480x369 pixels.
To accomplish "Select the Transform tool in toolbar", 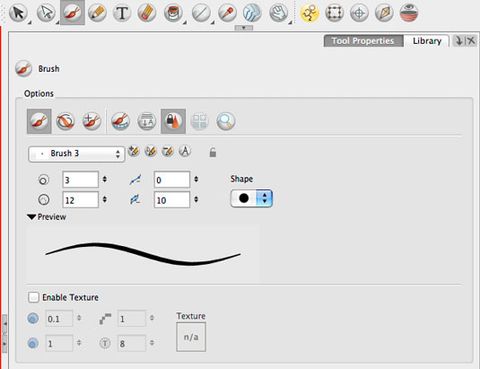I will click(334, 13).
